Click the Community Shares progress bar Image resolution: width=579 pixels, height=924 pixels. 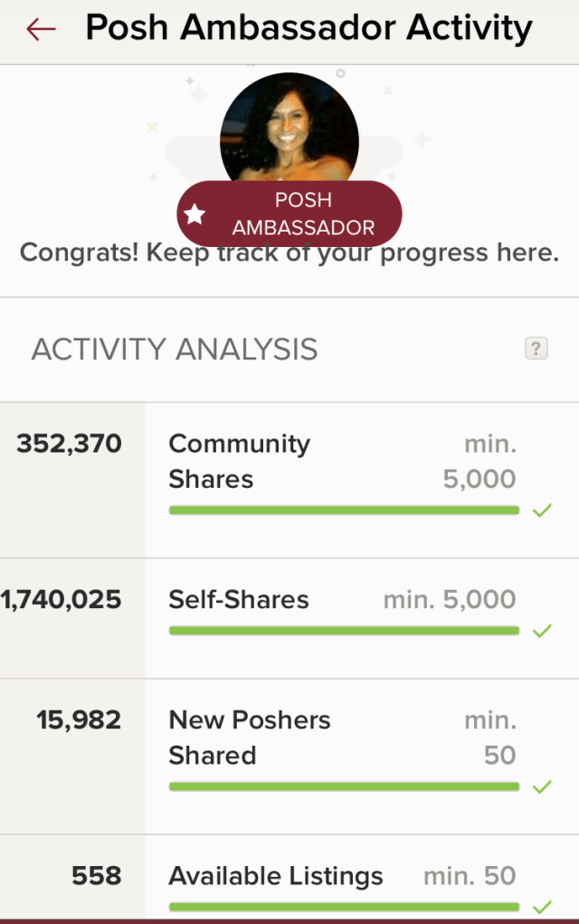pos(344,510)
